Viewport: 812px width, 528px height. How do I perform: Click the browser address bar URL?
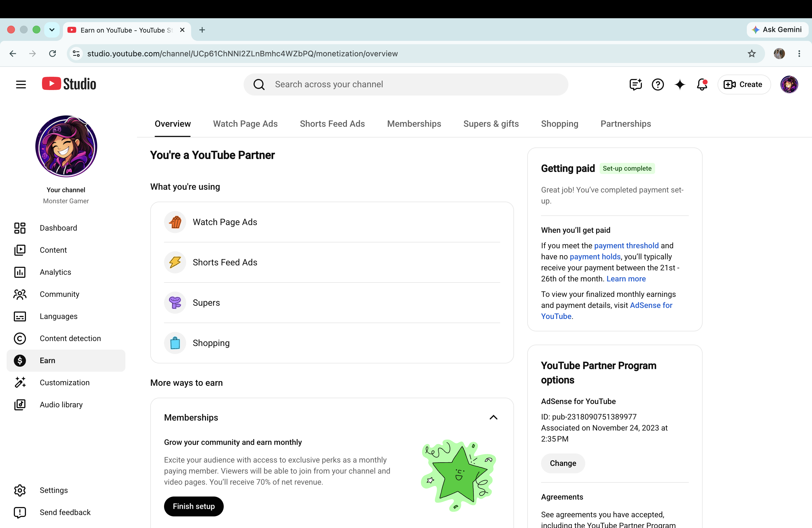[242, 54]
